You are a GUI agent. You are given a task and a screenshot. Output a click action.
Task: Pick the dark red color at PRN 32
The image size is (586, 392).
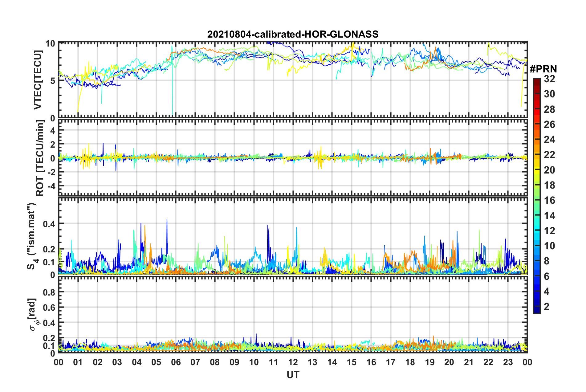[x=536, y=80]
